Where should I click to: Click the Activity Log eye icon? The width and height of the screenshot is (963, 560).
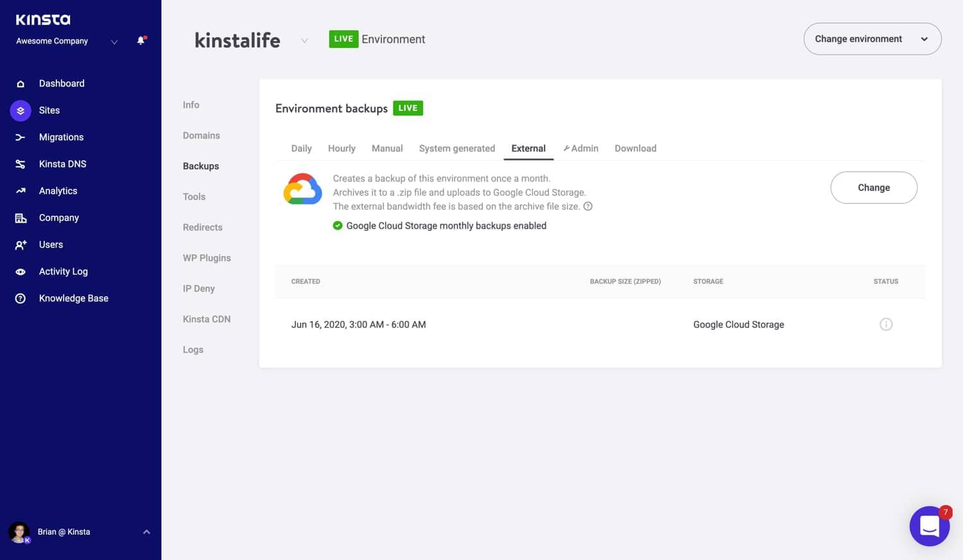pos(21,272)
